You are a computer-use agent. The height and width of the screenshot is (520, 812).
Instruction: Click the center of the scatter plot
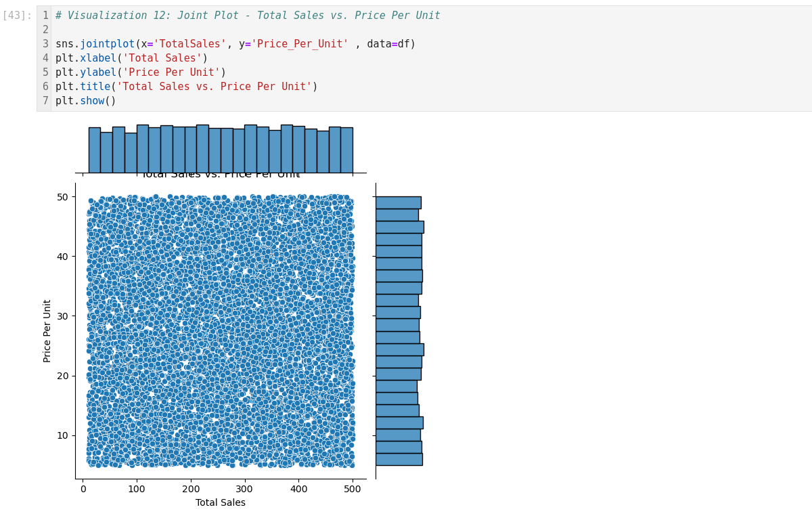(x=221, y=330)
